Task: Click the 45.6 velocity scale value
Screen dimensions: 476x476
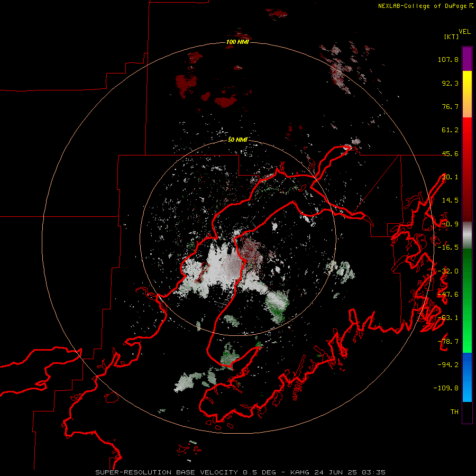Action: (x=450, y=153)
